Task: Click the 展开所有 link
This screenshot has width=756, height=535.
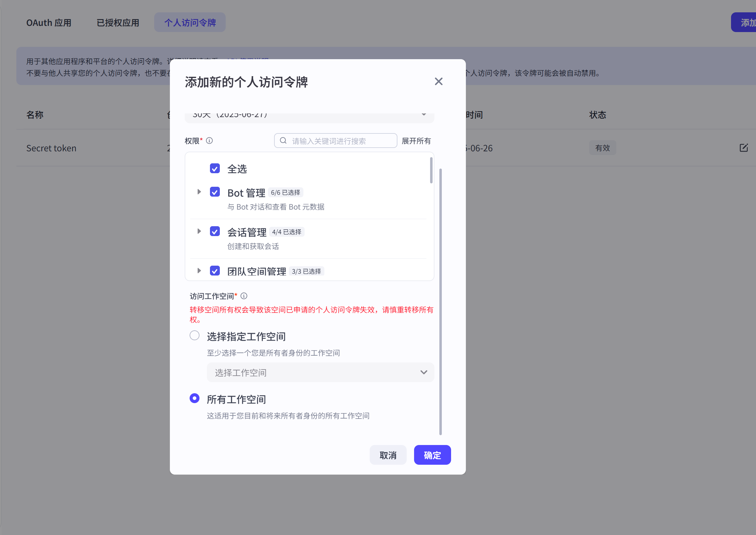Action: (x=416, y=141)
